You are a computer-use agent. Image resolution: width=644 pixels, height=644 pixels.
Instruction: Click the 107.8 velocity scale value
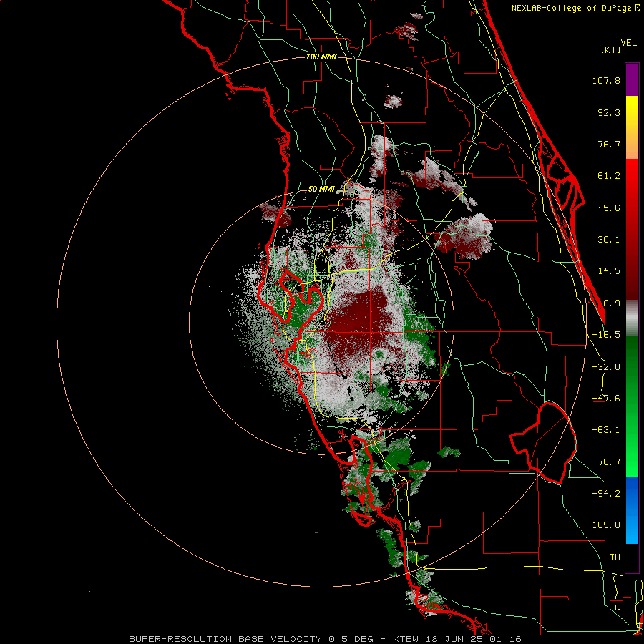pyautogui.click(x=606, y=80)
